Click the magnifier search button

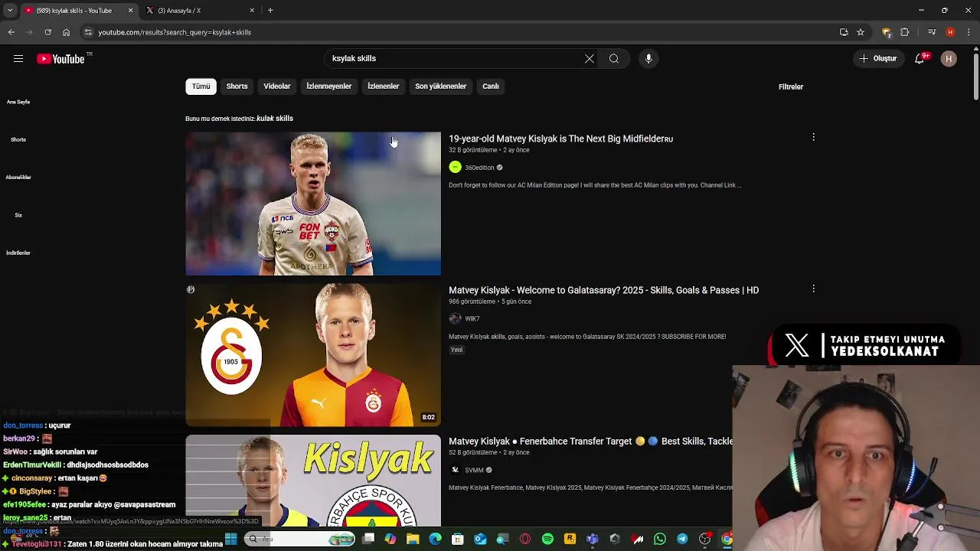(614, 59)
